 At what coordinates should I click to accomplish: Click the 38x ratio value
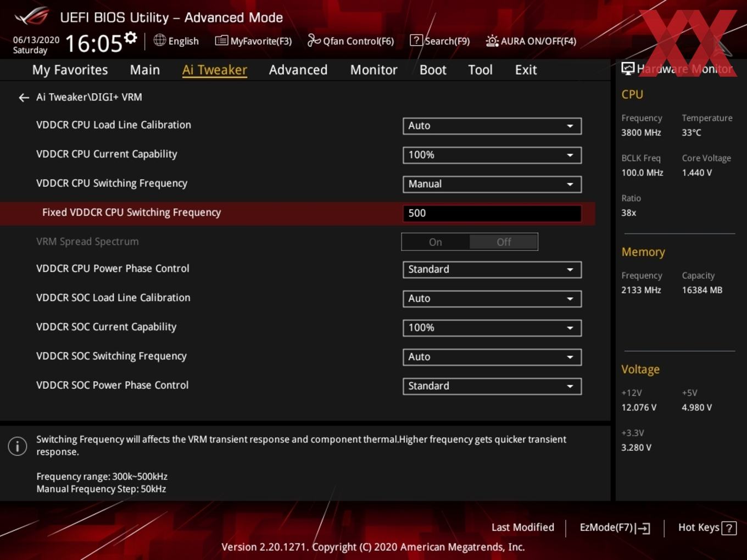[628, 212]
